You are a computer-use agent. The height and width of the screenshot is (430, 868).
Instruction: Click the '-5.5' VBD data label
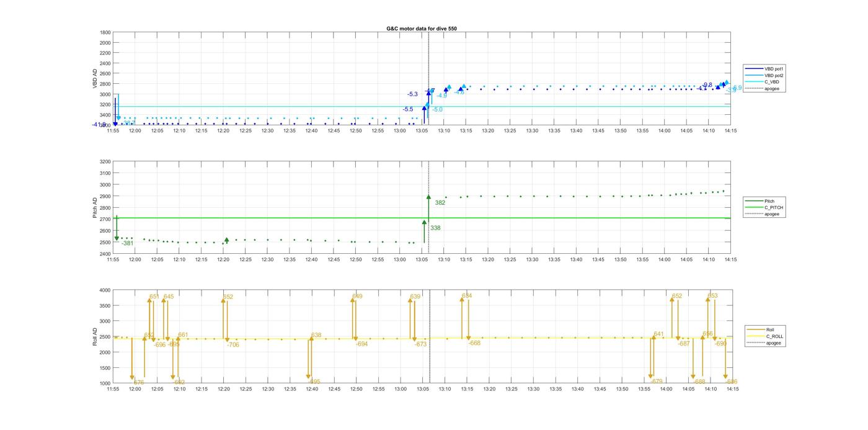tap(408, 109)
